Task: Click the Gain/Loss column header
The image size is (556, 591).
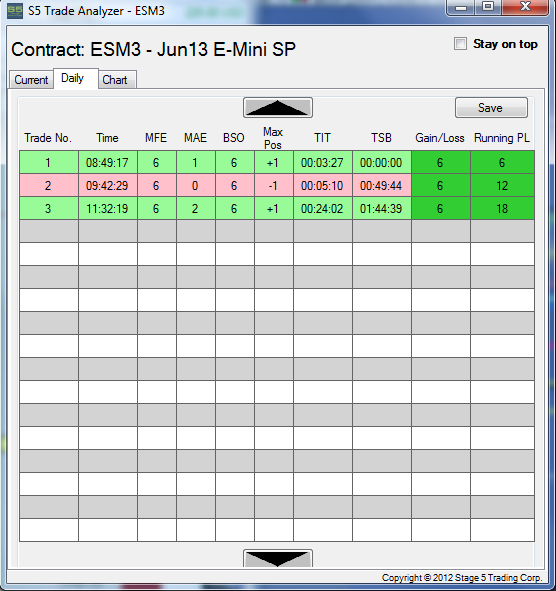Action: (440, 138)
